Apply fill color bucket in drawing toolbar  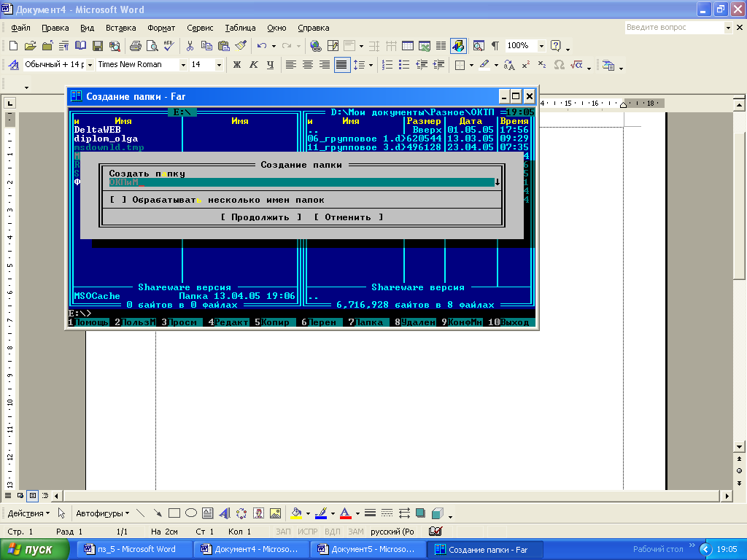pyautogui.click(x=296, y=513)
